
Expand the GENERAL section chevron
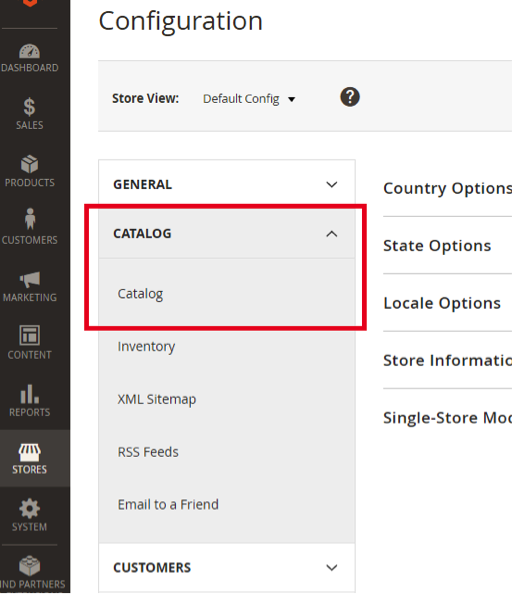tap(332, 184)
